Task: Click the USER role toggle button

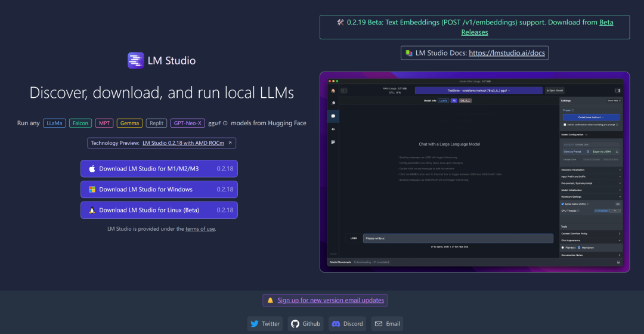Action: pyautogui.click(x=354, y=239)
